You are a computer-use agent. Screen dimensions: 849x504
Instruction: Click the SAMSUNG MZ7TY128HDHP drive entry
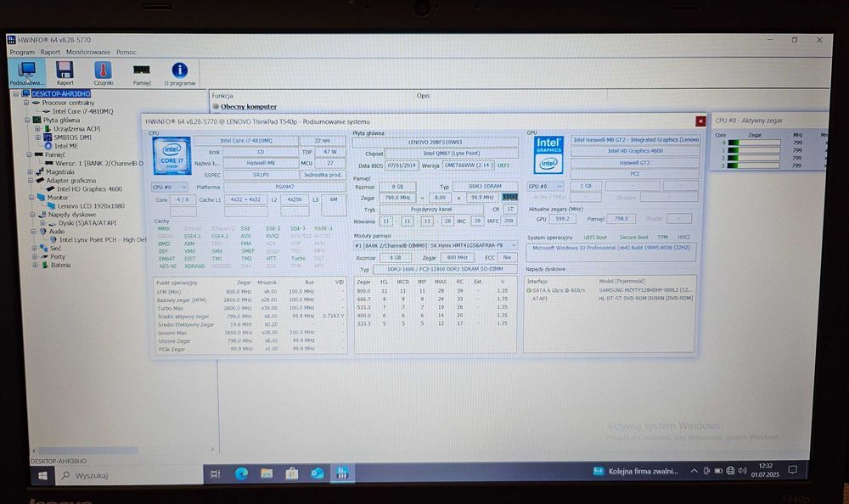(x=645, y=290)
